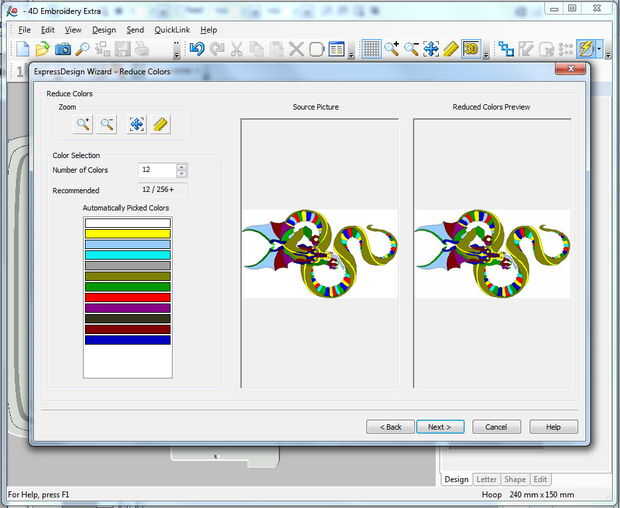This screenshot has width=620, height=508.
Task: Click Zoom Out button in wizard Zoom group
Action: point(106,125)
